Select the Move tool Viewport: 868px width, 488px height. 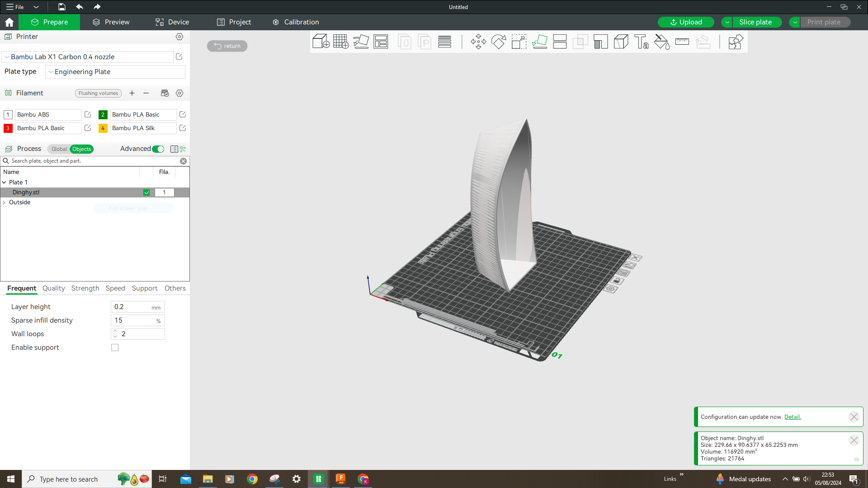pyautogui.click(x=478, y=42)
